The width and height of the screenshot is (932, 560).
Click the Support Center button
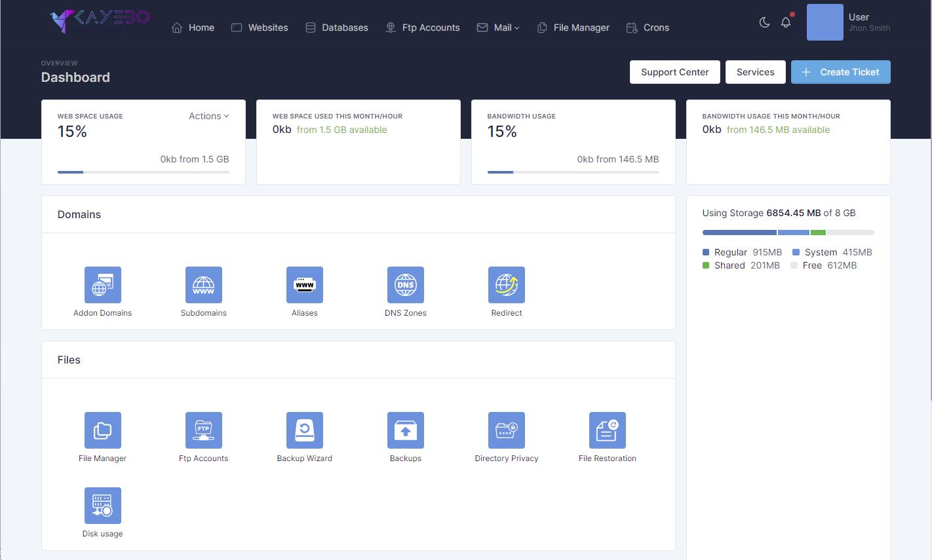(x=675, y=72)
